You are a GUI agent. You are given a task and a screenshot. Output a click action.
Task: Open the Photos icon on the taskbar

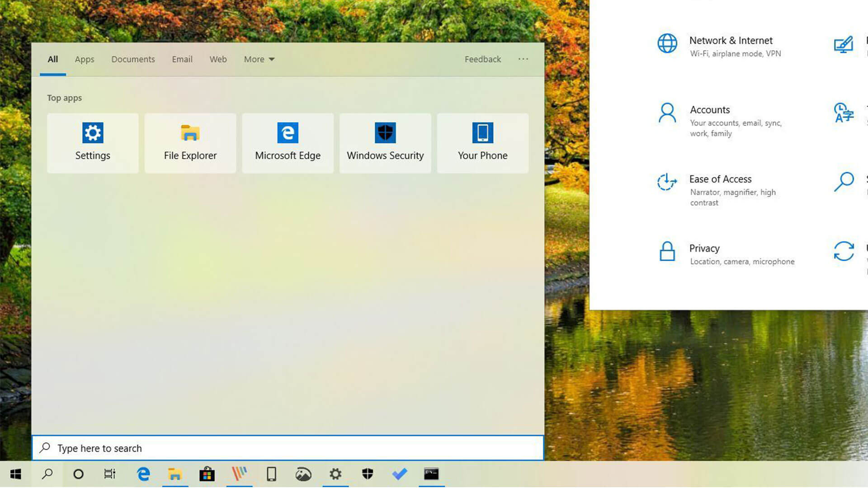[303, 474]
